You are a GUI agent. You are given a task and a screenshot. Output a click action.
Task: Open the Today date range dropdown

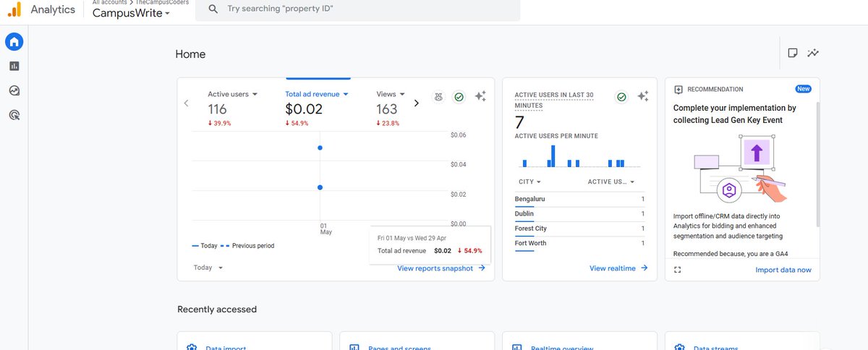click(x=208, y=268)
